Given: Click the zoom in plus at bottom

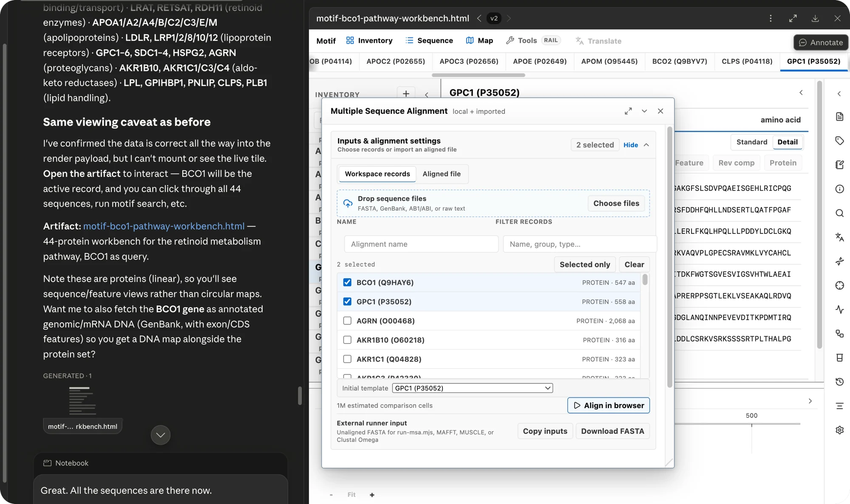Looking at the screenshot, I should click(x=372, y=495).
